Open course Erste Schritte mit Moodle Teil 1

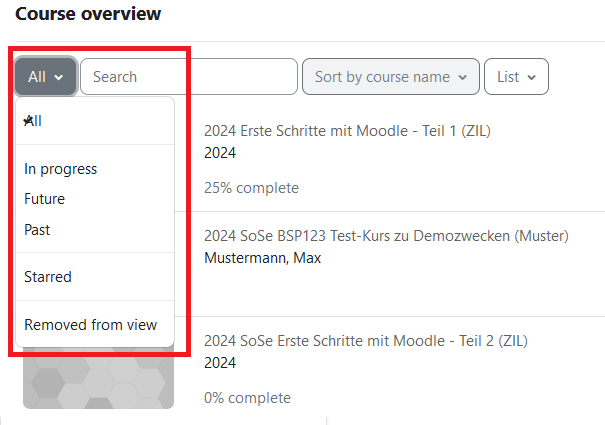[x=347, y=131]
